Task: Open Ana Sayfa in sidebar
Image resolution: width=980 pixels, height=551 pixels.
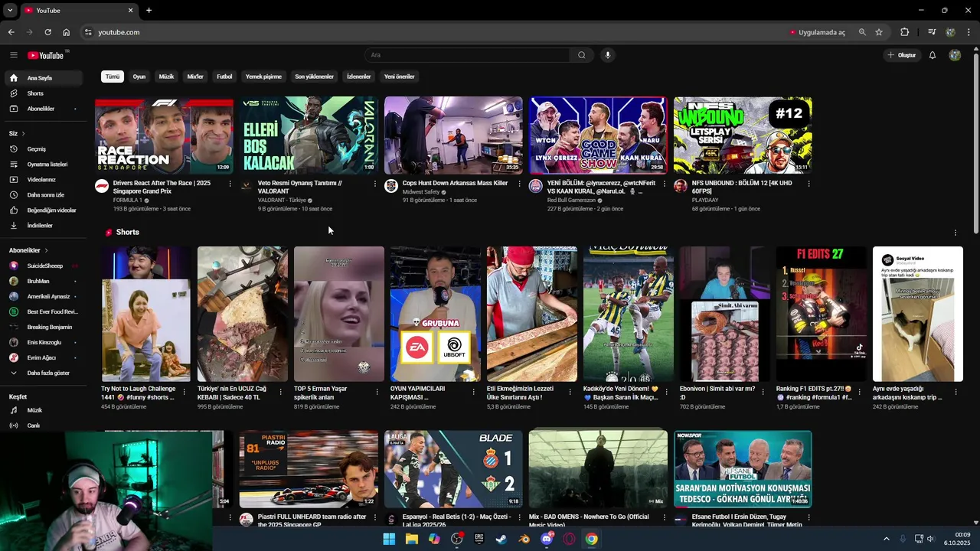Action: (44, 78)
